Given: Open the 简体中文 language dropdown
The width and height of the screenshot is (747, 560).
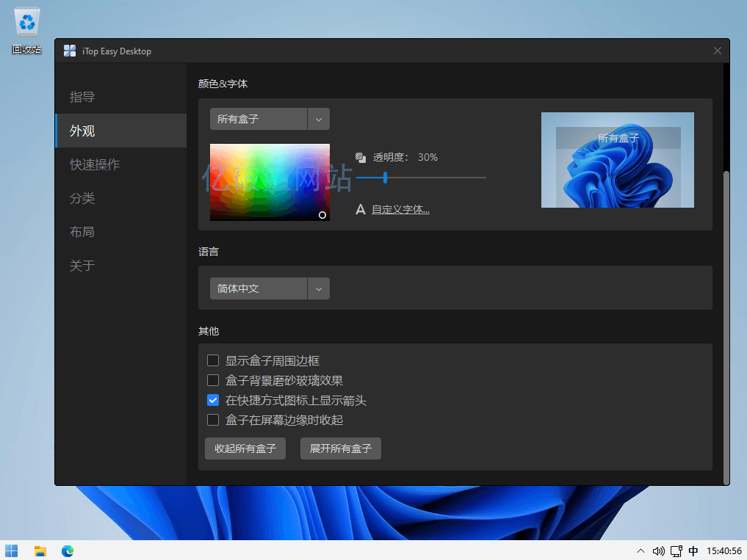Looking at the screenshot, I should (318, 288).
